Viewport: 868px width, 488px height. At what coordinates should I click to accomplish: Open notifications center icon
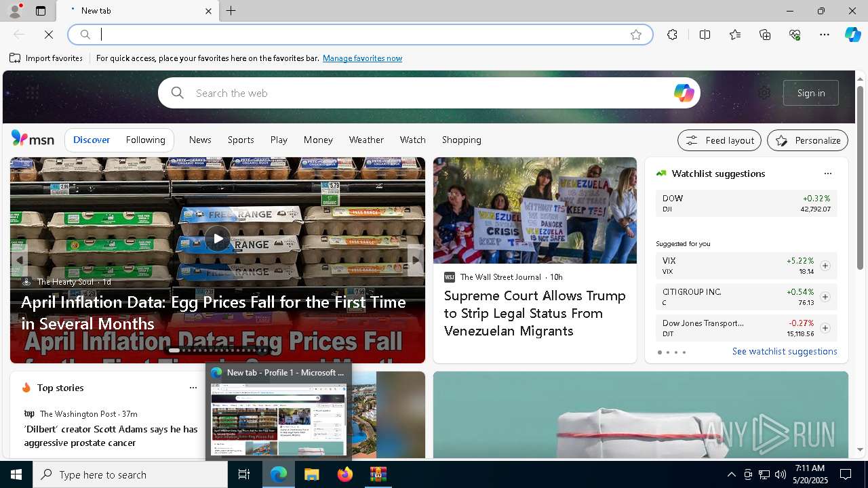point(846,474)
